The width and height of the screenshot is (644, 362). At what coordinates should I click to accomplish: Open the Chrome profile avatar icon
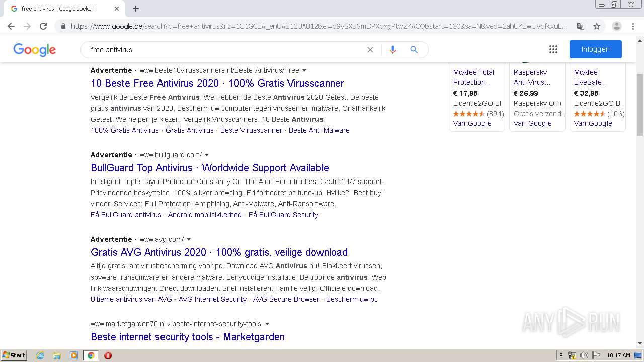616,26
